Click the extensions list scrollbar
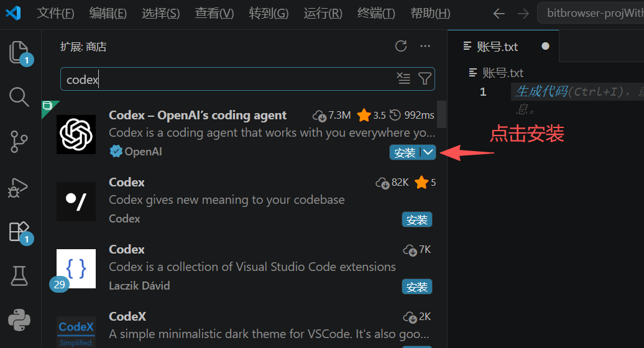 [x=441, y=114]
